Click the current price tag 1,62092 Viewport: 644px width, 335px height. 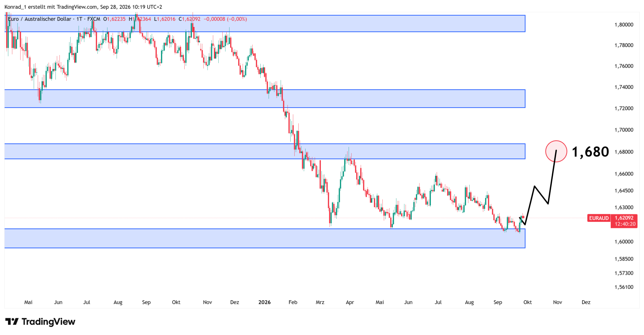coord(624,218)
